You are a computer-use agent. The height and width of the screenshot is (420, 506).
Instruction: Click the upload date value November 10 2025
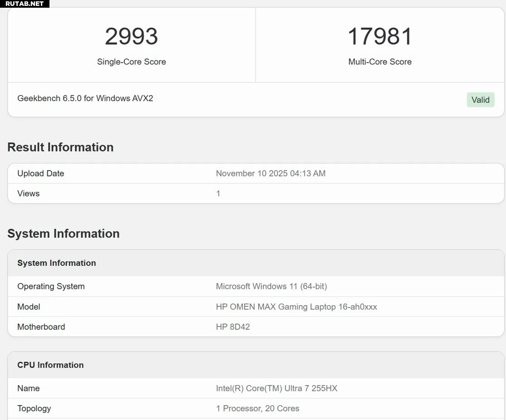click(x=270, y=173)
